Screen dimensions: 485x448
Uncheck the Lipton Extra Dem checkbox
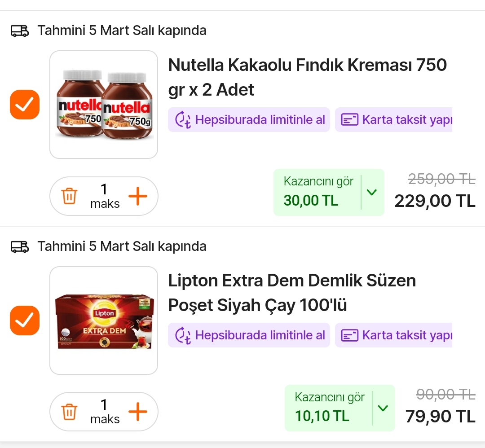click(25, 320)
